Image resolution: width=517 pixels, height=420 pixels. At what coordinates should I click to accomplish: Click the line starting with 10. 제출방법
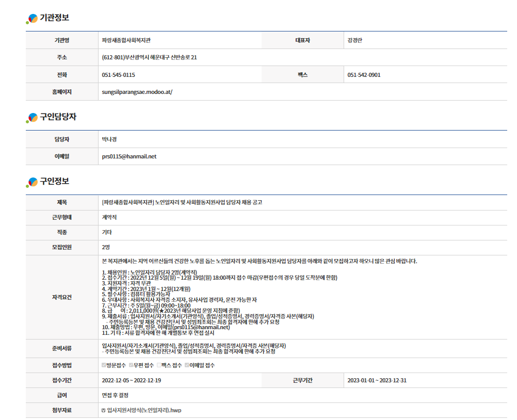(166, 327)
